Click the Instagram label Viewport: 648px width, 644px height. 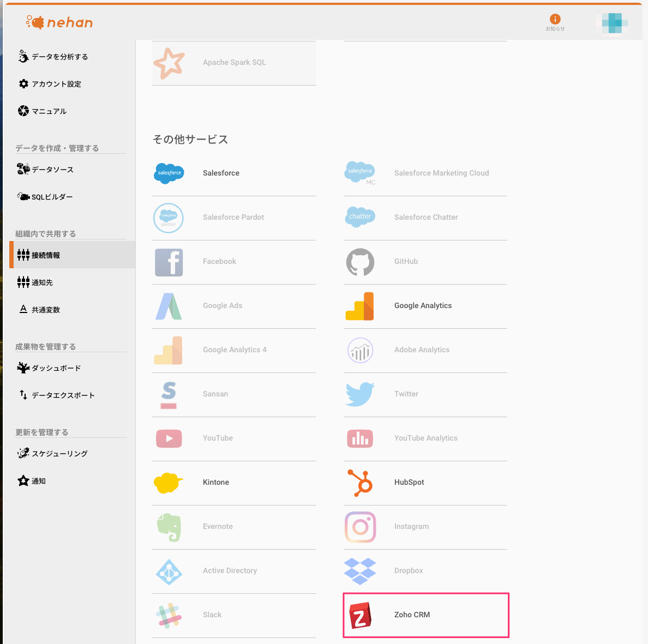412,527
